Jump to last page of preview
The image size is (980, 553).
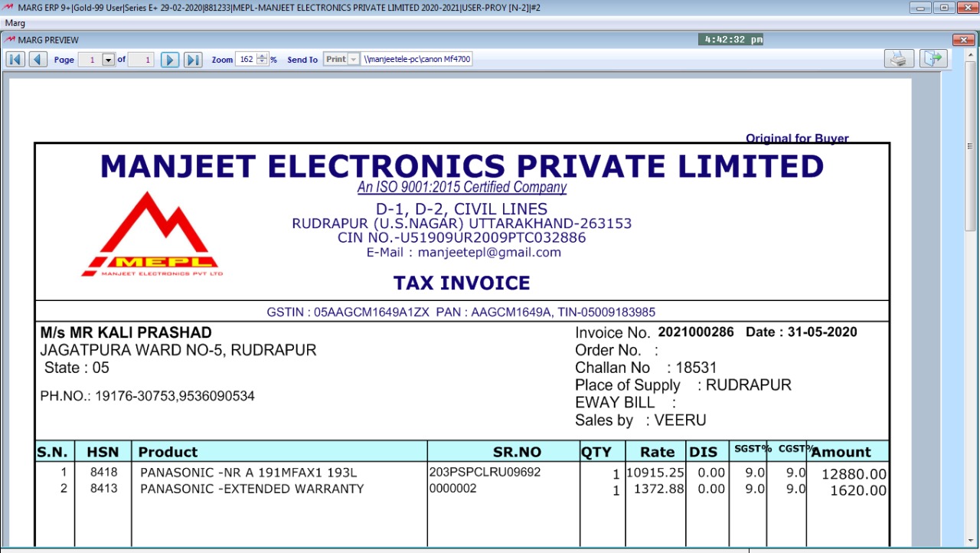click(193, 60)
